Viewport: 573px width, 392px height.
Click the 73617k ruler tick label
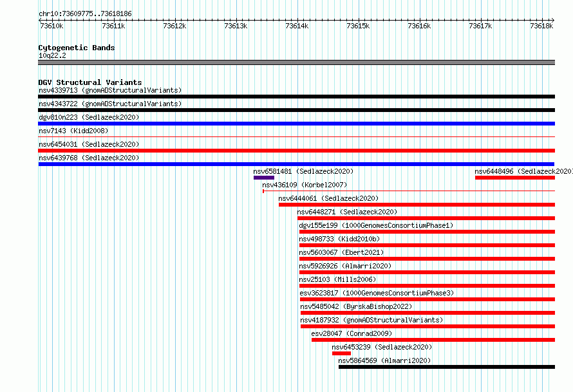point(480,26)
